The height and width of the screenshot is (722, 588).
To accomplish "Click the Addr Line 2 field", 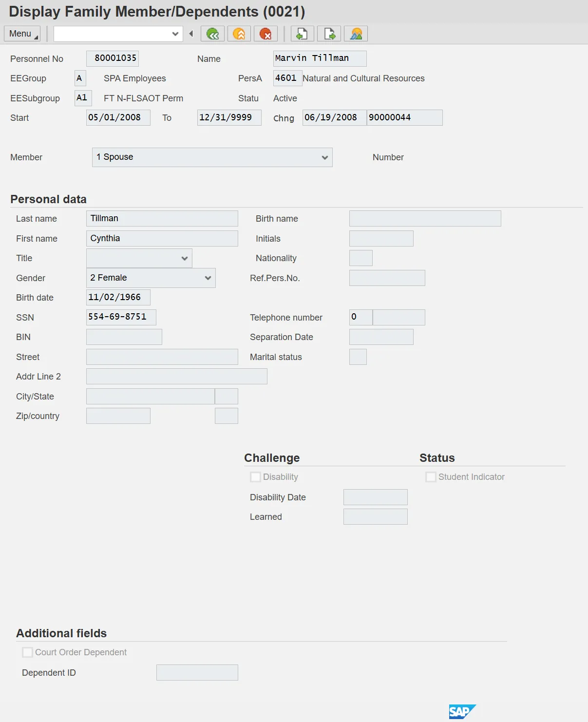I will tap(177, 377).
